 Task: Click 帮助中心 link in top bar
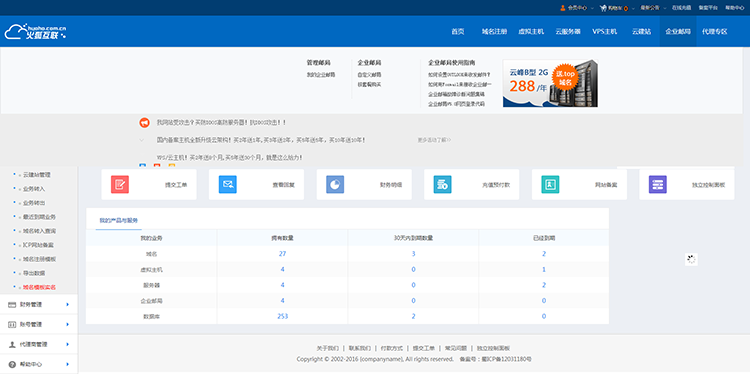tap(734, 8)
